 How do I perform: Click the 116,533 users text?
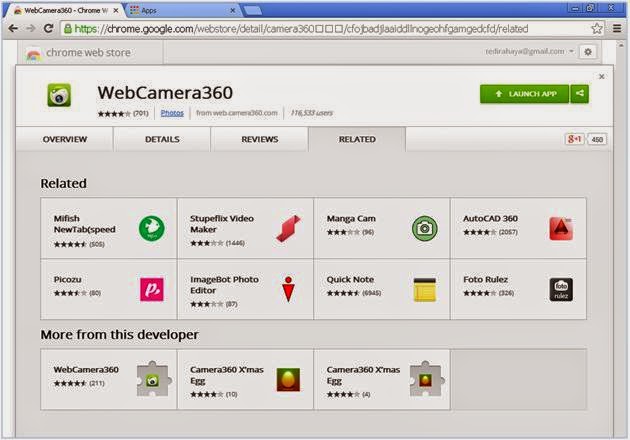click(x=311, y=113)
